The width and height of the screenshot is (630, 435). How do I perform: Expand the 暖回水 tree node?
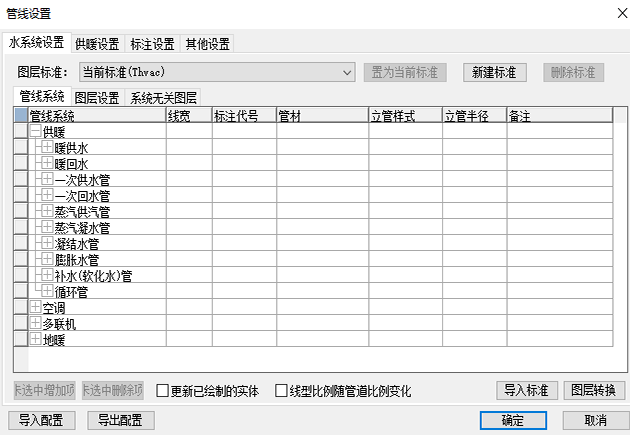(47, 164)
